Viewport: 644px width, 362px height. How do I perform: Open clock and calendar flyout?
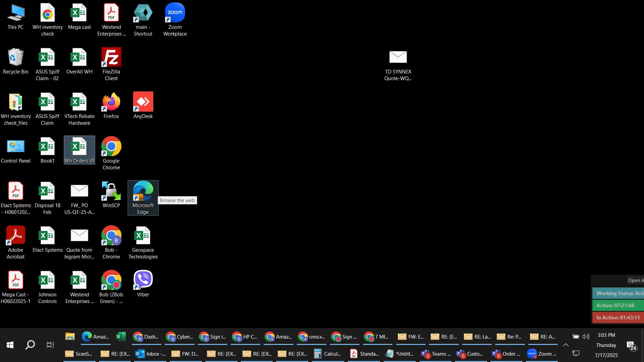click(606, 345)
